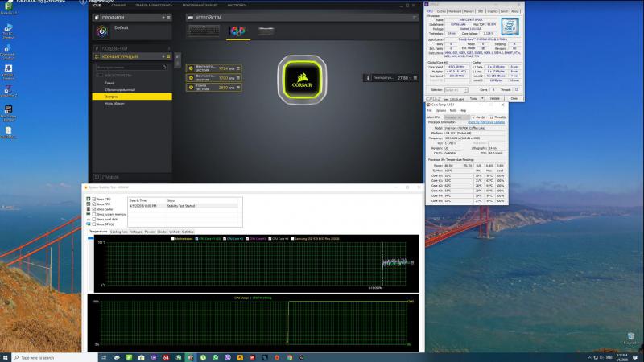
Task: Open the Options menu in Core Temp
Action: (x=440, y=110)
